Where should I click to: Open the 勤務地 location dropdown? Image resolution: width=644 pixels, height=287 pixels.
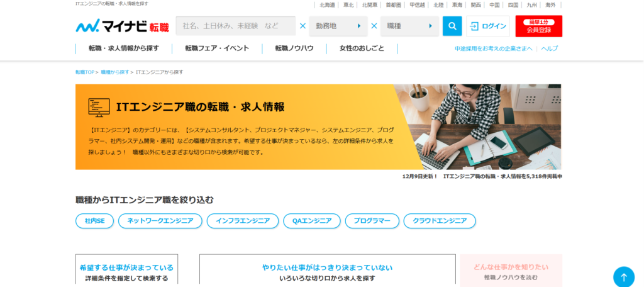coord(338,26)
